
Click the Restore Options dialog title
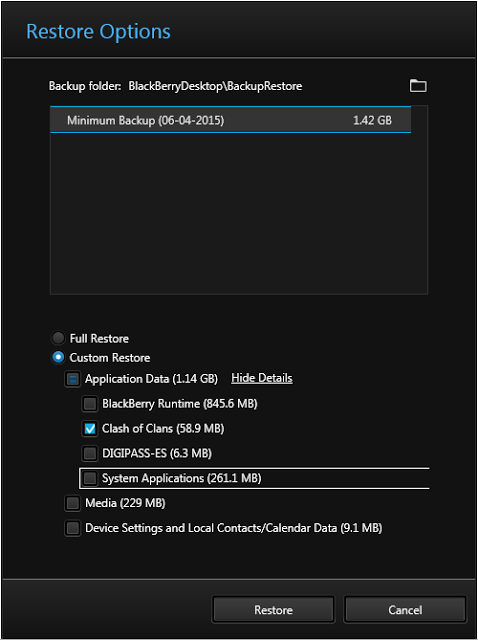pos(98,31)
